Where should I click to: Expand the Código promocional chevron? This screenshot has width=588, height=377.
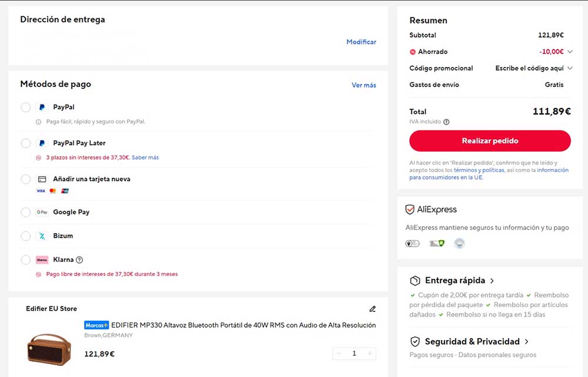pos(570,69)
